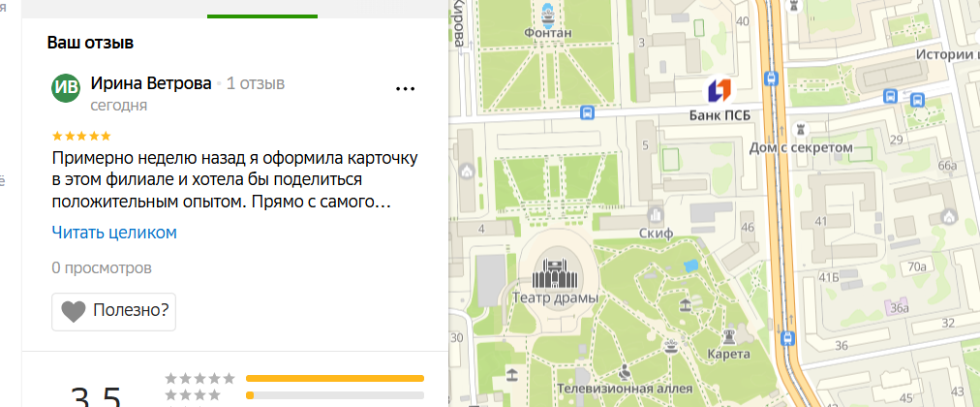Click house number 40 on the map
Screen dimensions: 980x407
click(743, 21)
